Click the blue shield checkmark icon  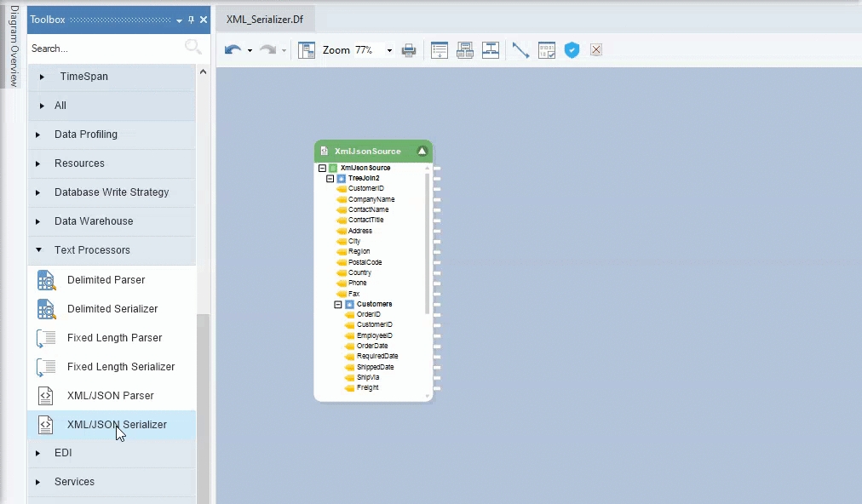(572, 50)
